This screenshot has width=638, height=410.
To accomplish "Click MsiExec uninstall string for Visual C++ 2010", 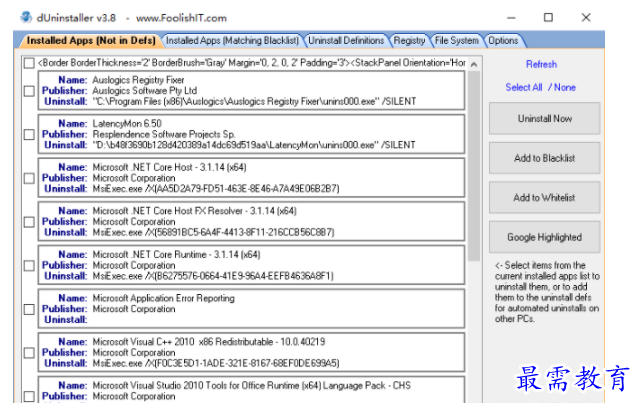I will click(216, 363).
